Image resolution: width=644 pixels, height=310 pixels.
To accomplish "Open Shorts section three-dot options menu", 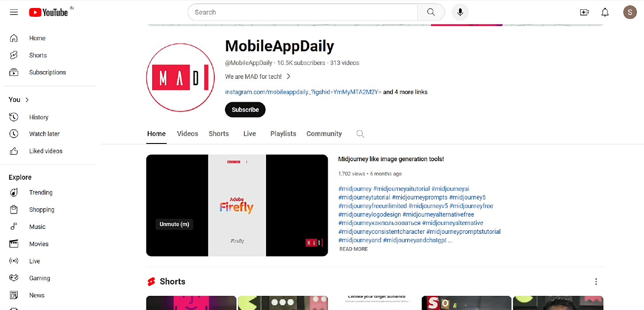I will point(596,282).
